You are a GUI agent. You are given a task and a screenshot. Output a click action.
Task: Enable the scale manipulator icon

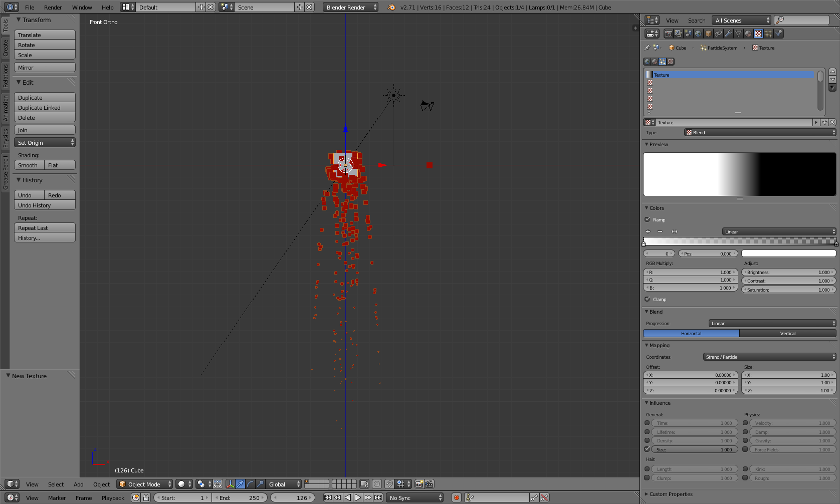pyautogui.click(x=261, y=484)
